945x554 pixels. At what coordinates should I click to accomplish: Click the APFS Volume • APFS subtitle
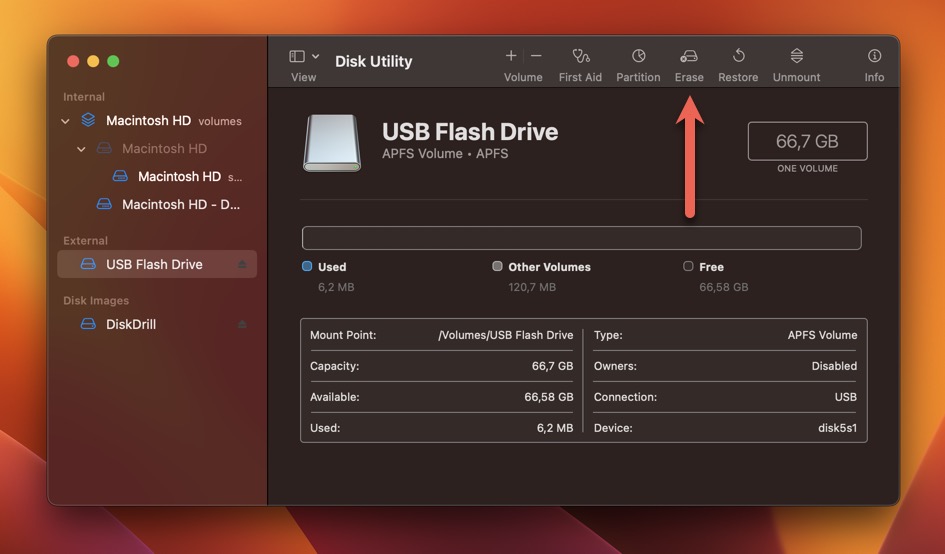point(445,154)
